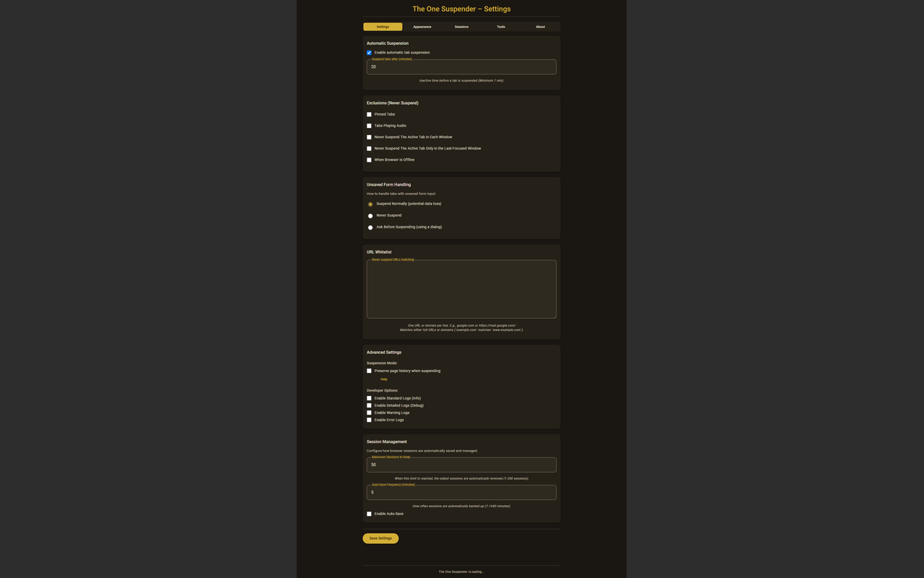The width and height of the screenshot is (924, 578).
Task: Click the Developer Options label
Action: click(x=383, y=390)
